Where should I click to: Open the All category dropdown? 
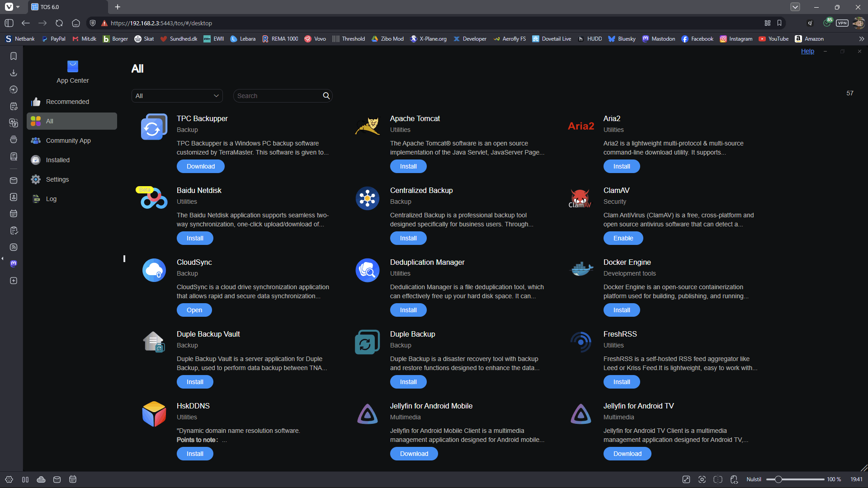tap(177, 96)
